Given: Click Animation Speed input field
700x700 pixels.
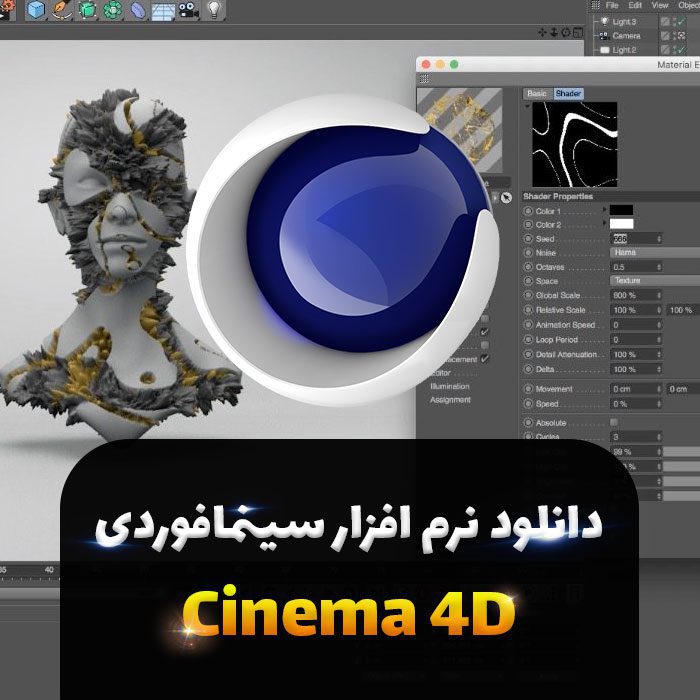Looking at the screenshot, I should pos(636,325).
